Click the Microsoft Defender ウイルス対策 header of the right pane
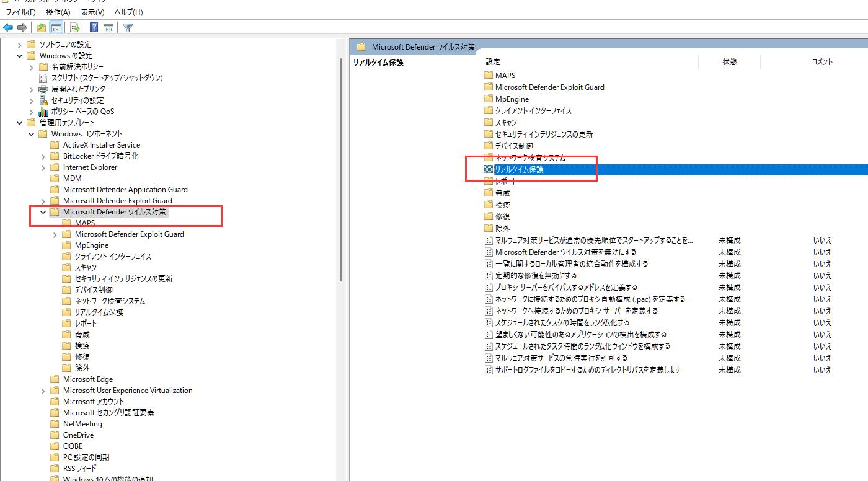This screenshot has width=868, height=481. (423, 47)
